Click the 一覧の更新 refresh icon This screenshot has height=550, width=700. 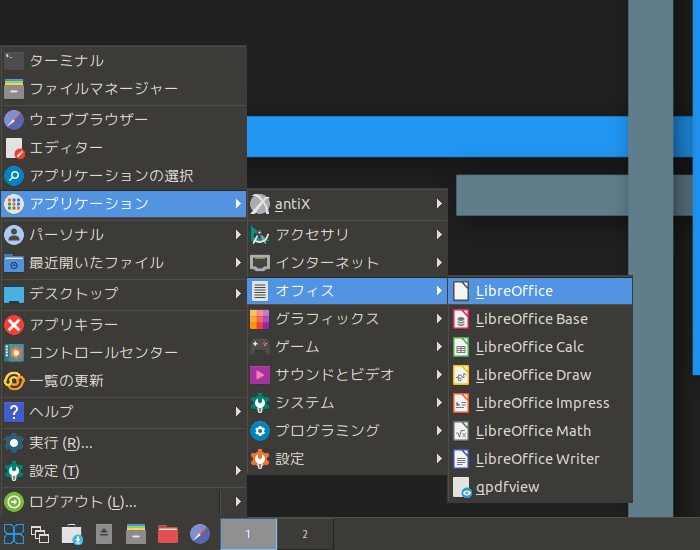14,381
